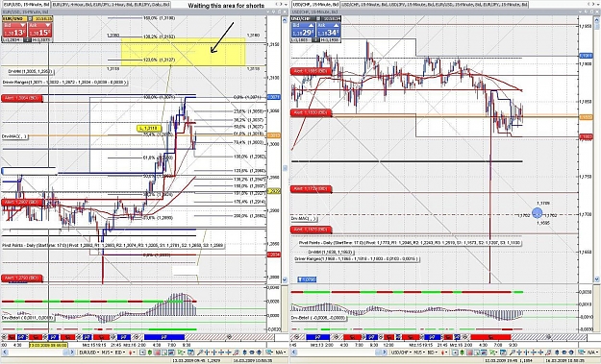Click the drawing eraser icon in left chart toolbar
601x364 pixels.
[x=236, y=352]
